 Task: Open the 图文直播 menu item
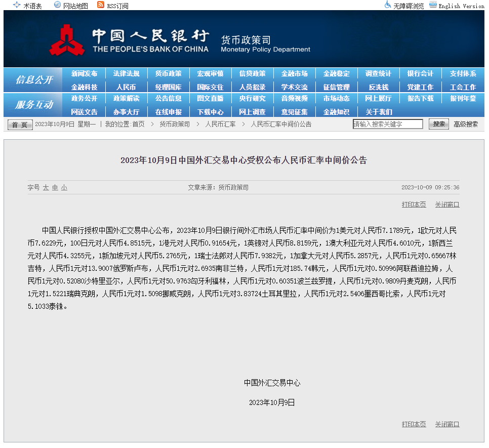pyautogui.click(x=210, y=99)
